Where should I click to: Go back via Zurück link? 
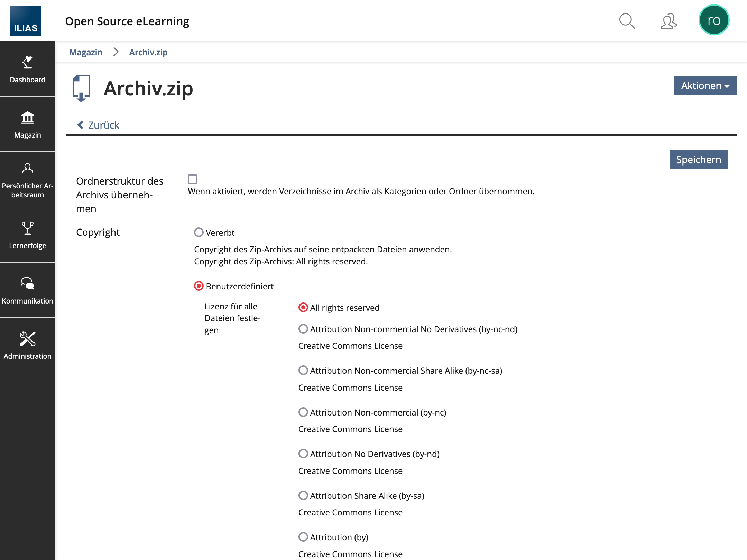98,125
